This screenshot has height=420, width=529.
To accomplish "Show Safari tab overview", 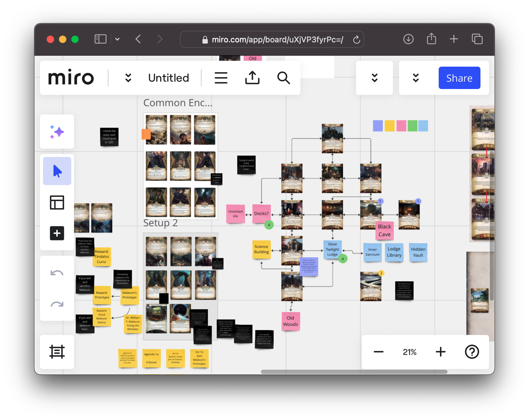I will click(477, 39).
